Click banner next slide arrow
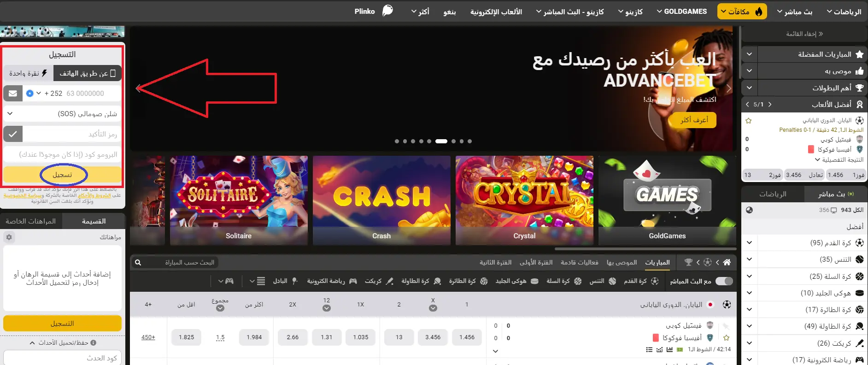868x365 pixels. [x=729, y=88]
